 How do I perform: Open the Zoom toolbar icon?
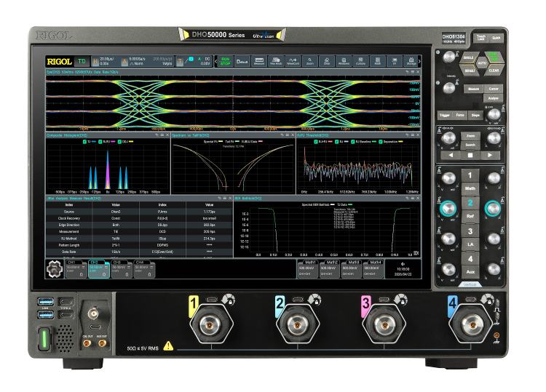pos(310,61)
